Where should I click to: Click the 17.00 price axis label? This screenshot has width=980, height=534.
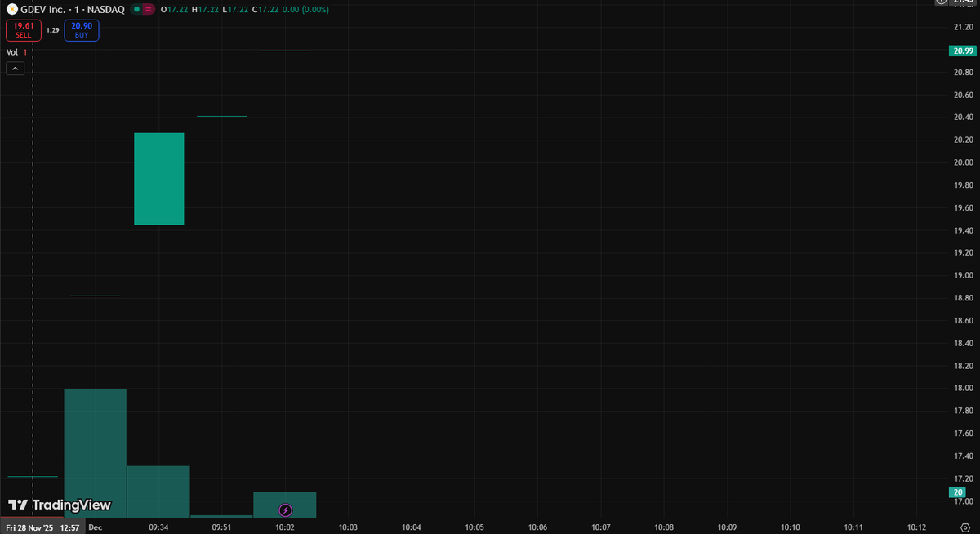[963, 501]
